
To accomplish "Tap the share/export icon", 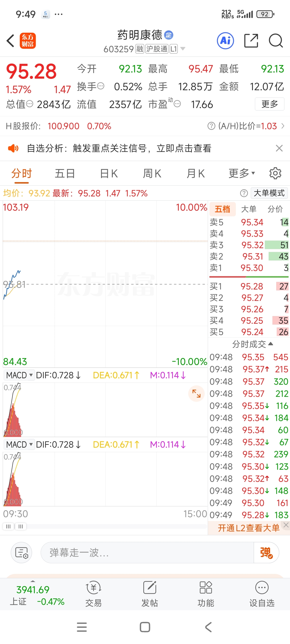I will pyautogui.click(x=251, y=41).
